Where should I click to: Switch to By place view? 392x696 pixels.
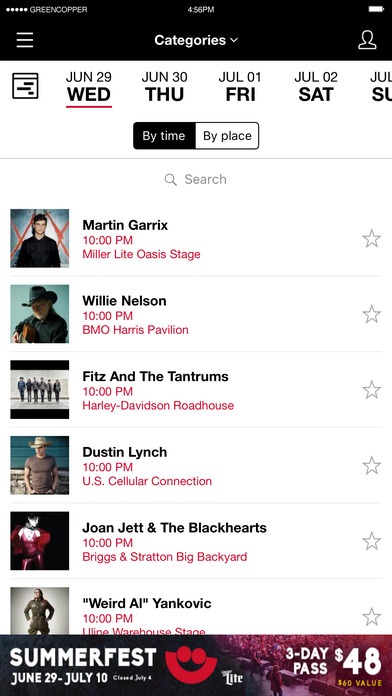[x=227, y=136]
